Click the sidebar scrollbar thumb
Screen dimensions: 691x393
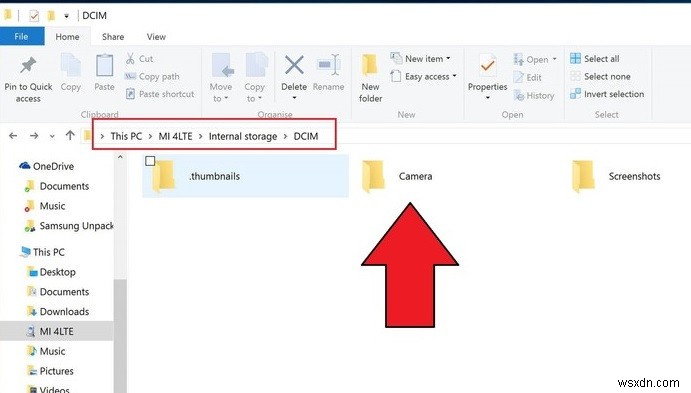coord(120,335)
